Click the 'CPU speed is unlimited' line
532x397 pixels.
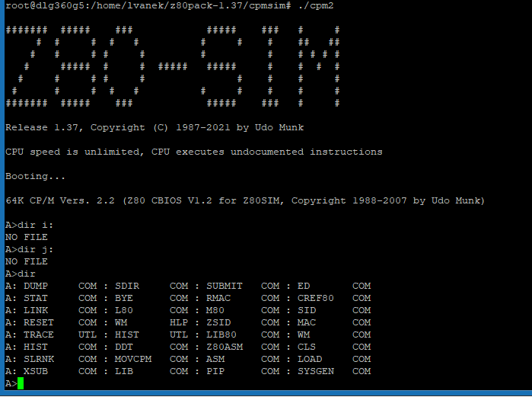point(194,152)
